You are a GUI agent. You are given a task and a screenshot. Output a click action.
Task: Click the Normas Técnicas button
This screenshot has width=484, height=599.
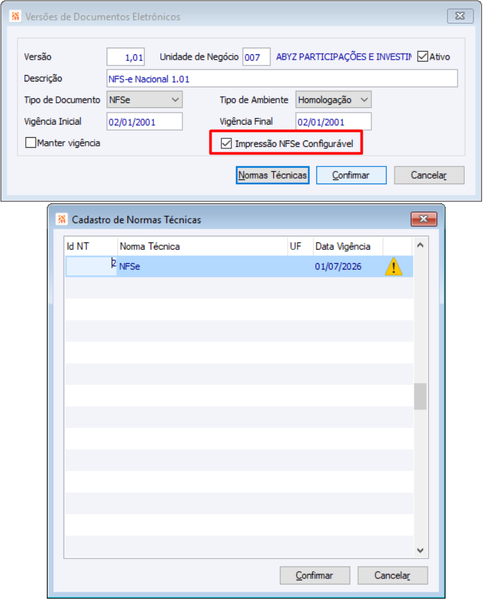pyautogui.click(x=272, y=175)
